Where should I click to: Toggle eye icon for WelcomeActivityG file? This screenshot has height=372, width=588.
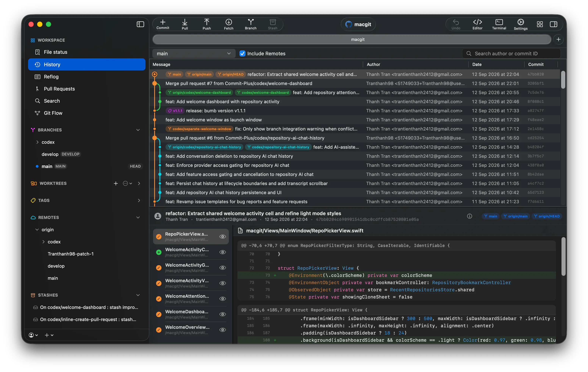click(x=222, y=267)
